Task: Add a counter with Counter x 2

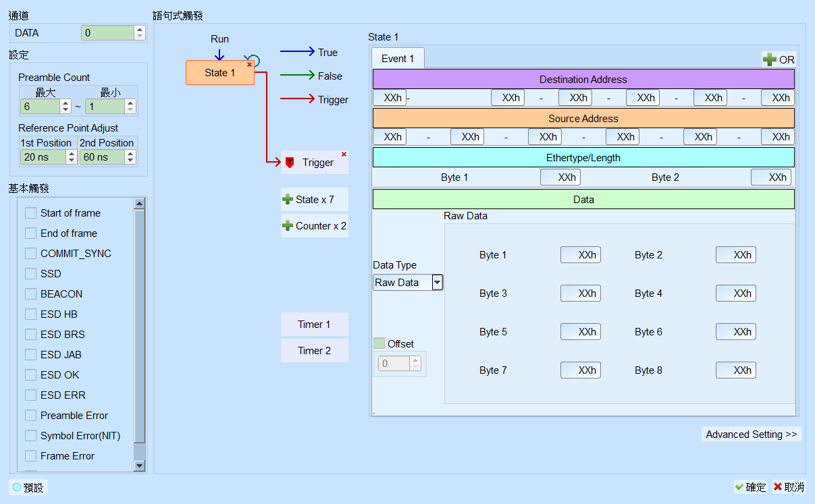Action: coord(315,226)
